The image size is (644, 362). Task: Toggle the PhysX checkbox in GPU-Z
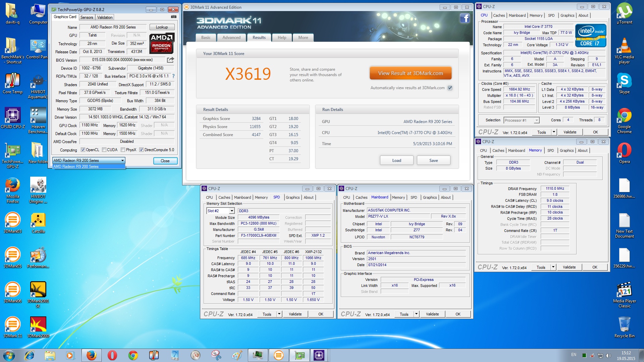click(x=123, y=150)
